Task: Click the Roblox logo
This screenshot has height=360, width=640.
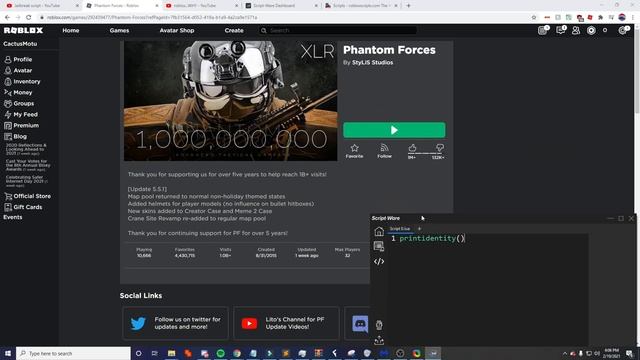Action: [x=23, y=31]
